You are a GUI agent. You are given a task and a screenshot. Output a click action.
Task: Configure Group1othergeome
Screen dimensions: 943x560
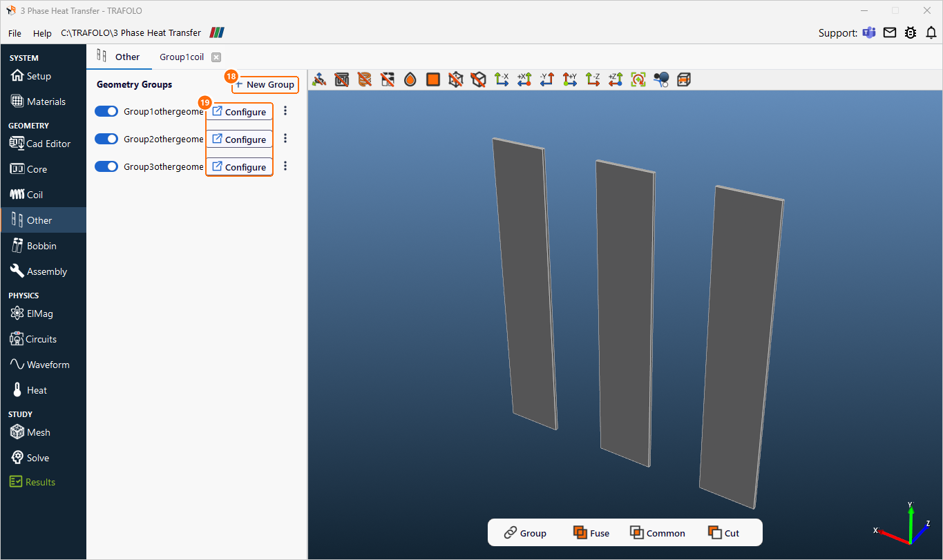[239, 112]
